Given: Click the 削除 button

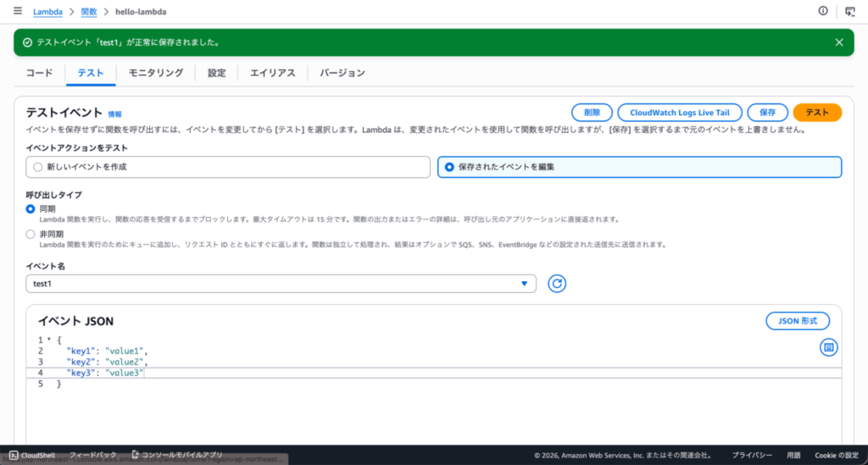Looking at the screenshot, I should pyautogui.click(x=592, y=113).
